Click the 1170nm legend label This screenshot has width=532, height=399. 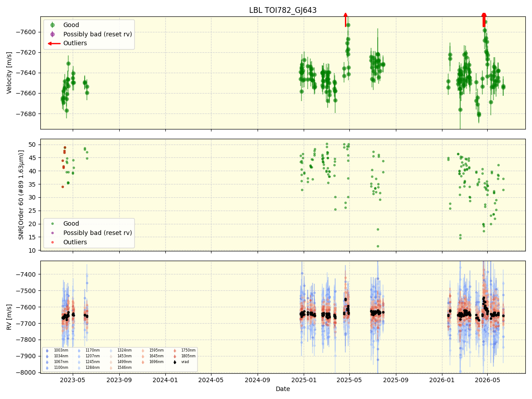pyautogui.click(x=92, y=350)
